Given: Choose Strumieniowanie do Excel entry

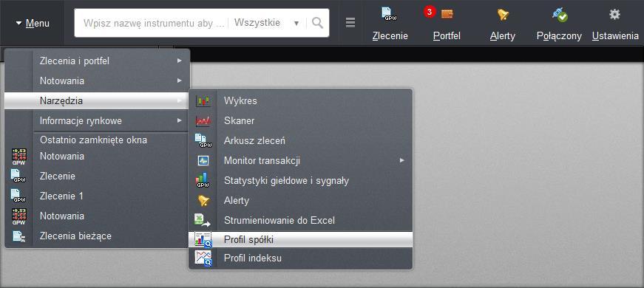Looking at the screenshot, I should pos(301,220).
